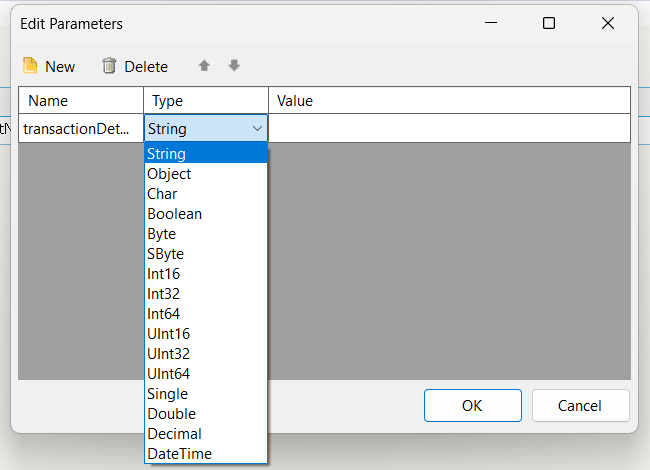This screenshot has height=470, width=650.
Task: Select String in the type list
Action: click(x=206, y=154)
